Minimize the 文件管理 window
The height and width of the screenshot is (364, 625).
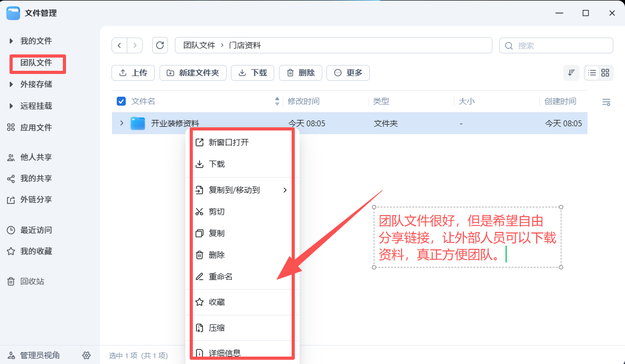[x=559, y=13]
